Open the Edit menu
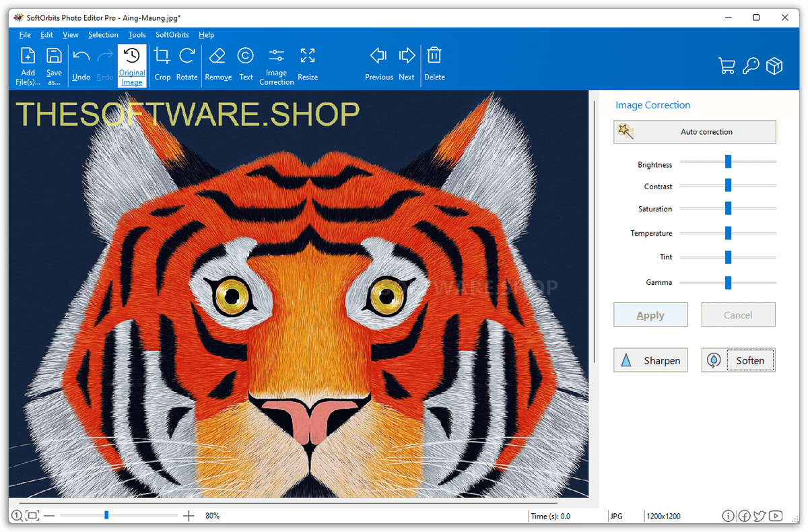Image resolution: width=808 pixels, height=532 pixels. pos(46,35)
